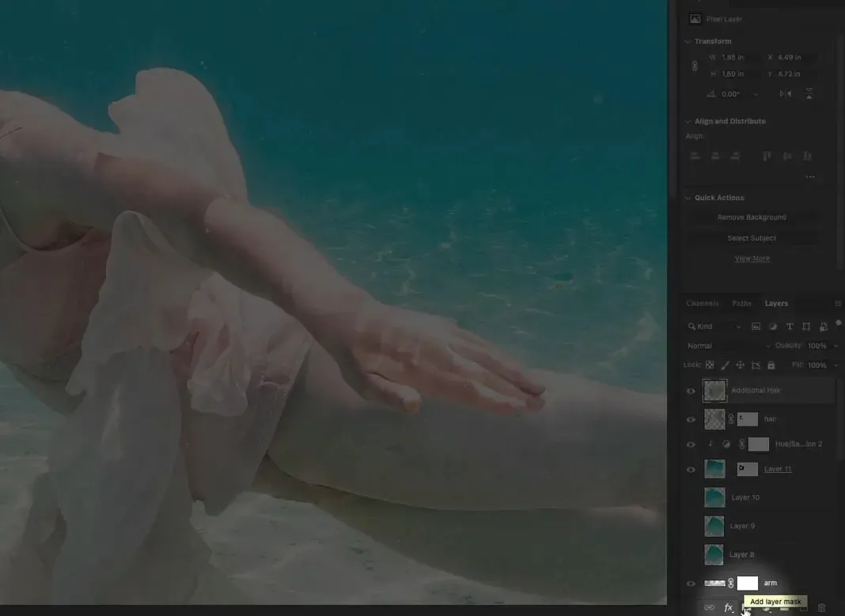Switch to the Channels tab
Screen dimensions: 845x616
click(703, 304)
